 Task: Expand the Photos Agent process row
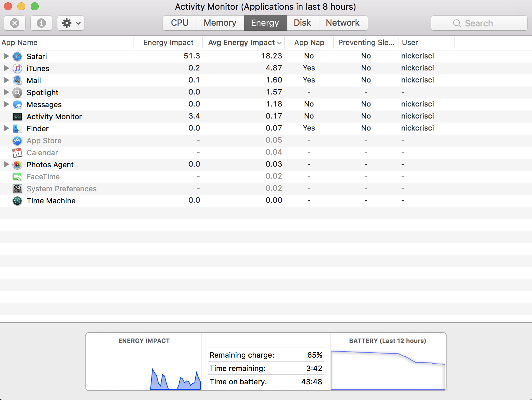point(6,164)
